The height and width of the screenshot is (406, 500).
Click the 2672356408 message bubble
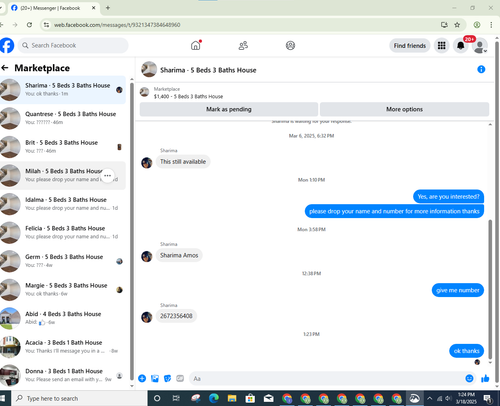coord(176,316)
